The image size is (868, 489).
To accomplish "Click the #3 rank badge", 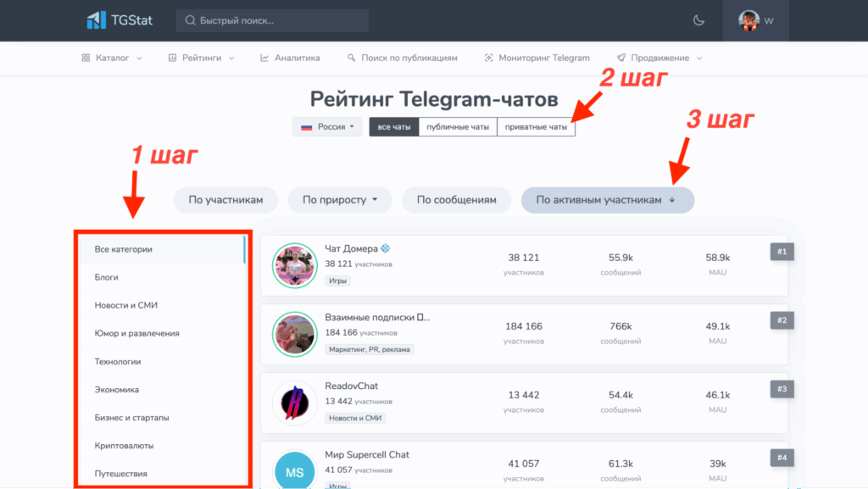I will [782, 389].
